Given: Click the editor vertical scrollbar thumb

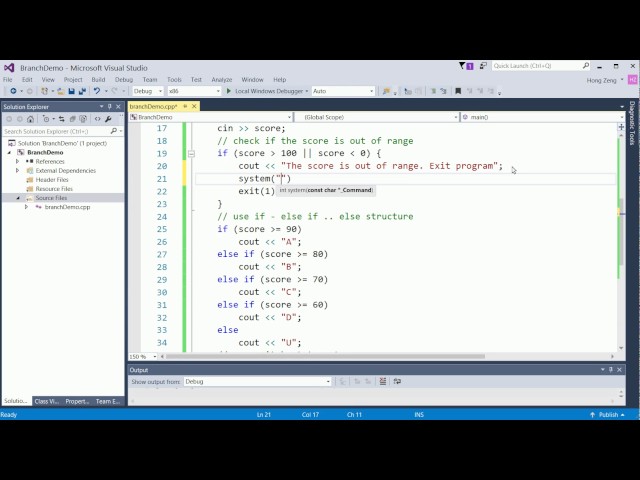Looking at the screenshot, I should coord(621,232).
